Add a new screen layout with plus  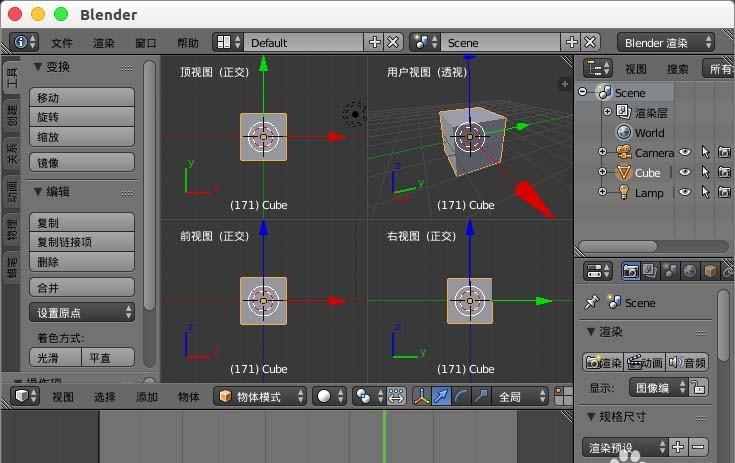pyautogui.click(x=374, y=43)
